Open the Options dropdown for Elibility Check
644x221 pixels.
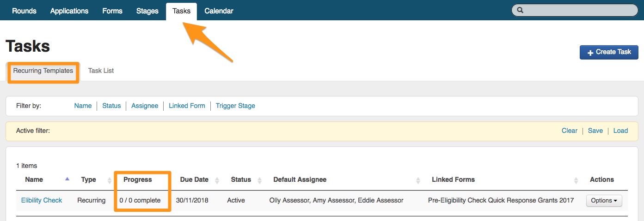pos(604,201)
